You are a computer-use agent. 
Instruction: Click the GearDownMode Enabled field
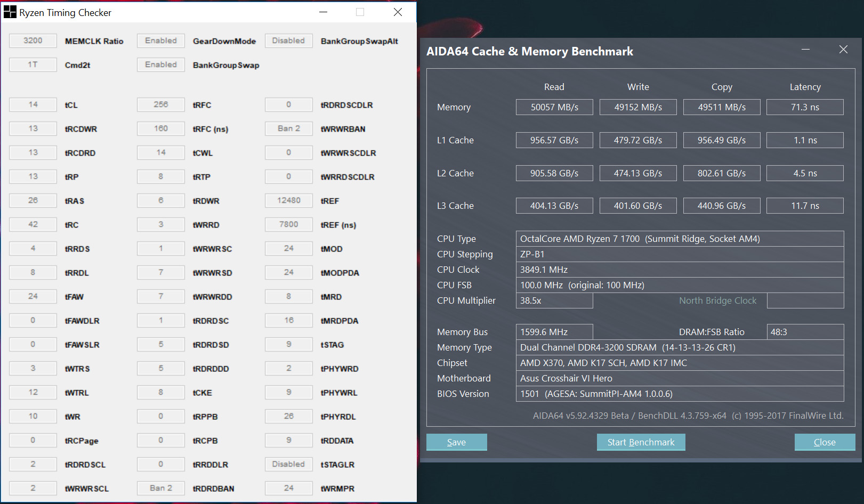pyautogui.click(x=161, y=40)
